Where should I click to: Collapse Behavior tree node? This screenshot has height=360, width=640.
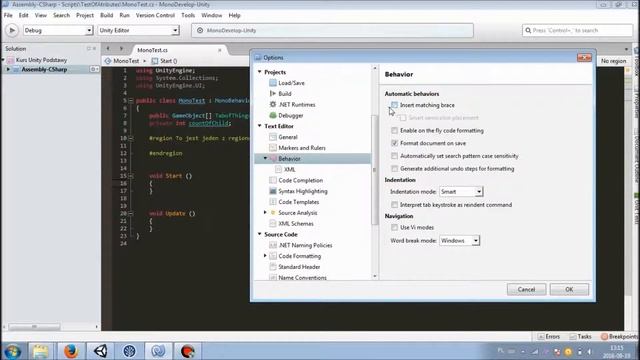pyautogui.click(x=265, y=158)
